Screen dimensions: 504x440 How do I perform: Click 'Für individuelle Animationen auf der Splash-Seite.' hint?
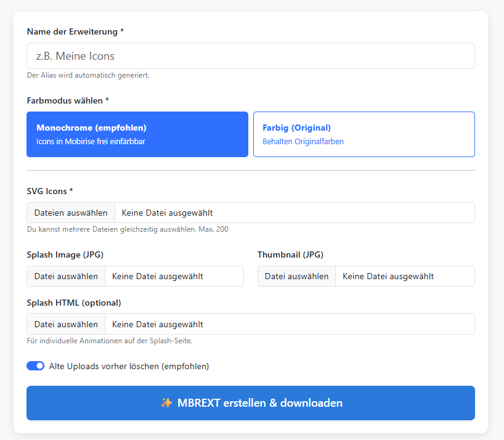pos(110,341)
